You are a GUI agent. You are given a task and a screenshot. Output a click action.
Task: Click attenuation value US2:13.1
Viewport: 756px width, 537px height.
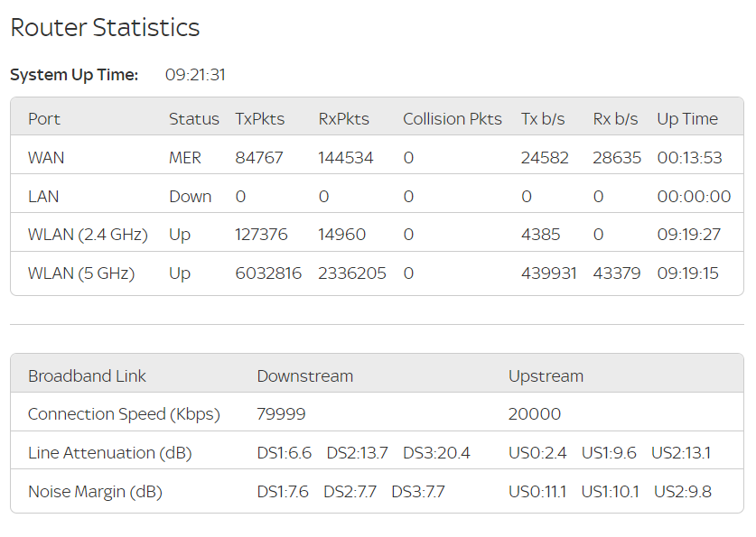coord(681,453)
